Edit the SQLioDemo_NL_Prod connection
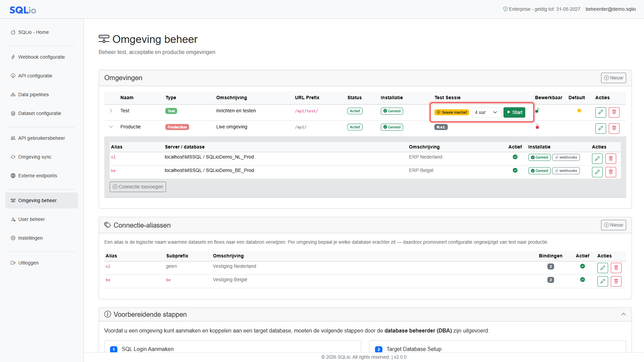 coord(597,159)
